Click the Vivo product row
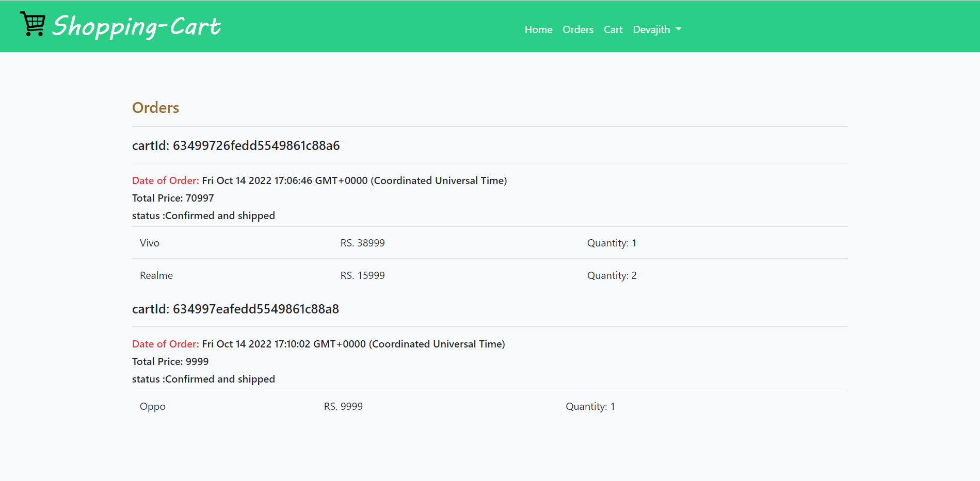Viewport: 980px width, 481px height. [149, 242]
